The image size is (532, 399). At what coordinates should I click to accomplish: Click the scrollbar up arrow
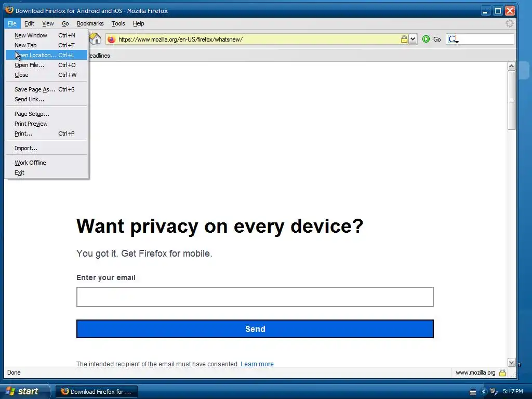[x=512, y=66]
